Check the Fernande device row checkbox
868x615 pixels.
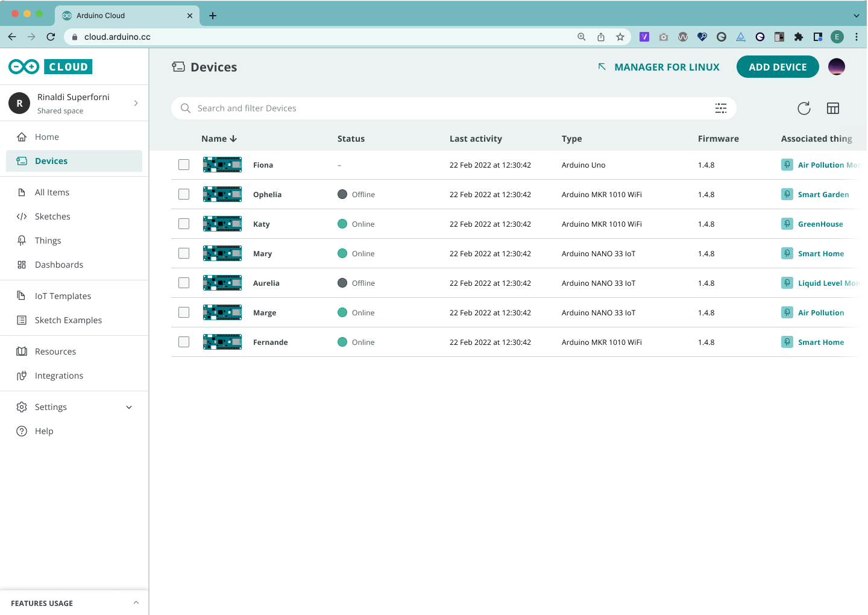point(184,342)
